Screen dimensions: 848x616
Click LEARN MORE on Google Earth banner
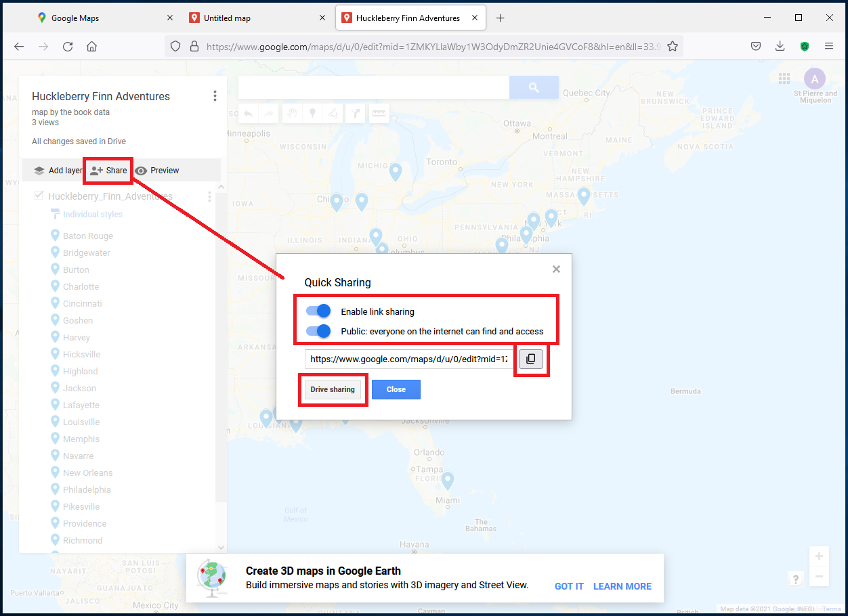(622, 586)
